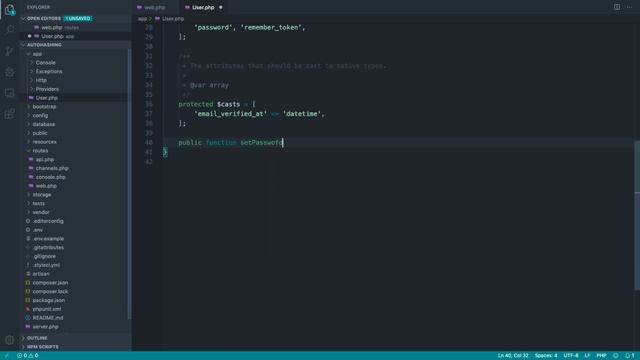This screenshot has width=640, height=360.
Task: Expand the bootstrap folder
Action: [x=76, y=107]
